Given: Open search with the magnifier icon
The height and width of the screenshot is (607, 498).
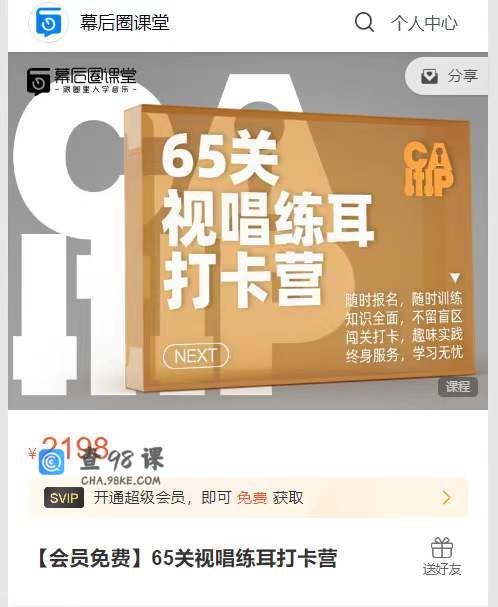Looking at the screenshot, I should 364,22.
